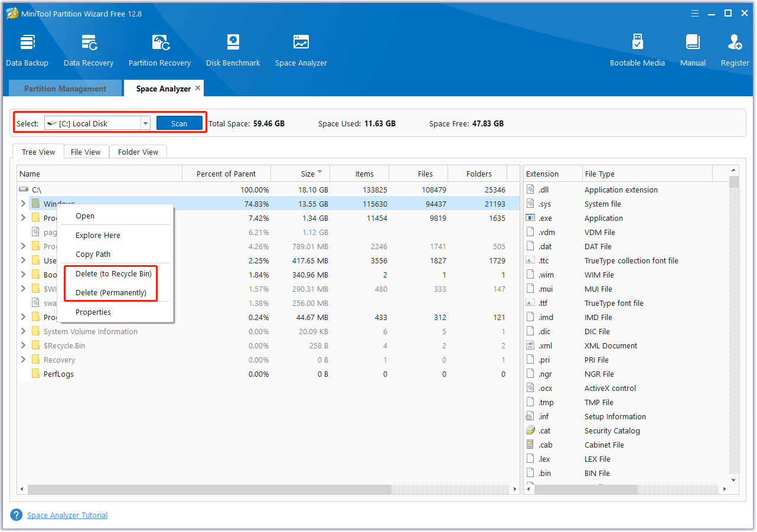
Task: Click the .xml document icon
Action: click(530, 345)
